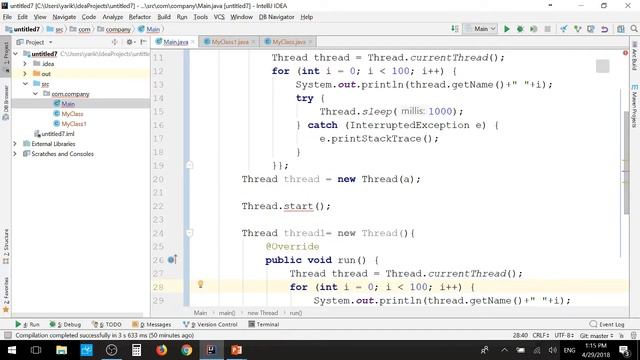640x360 pixels.
Task: Click Git: master branch in status bar
Action: click(596, 336)
